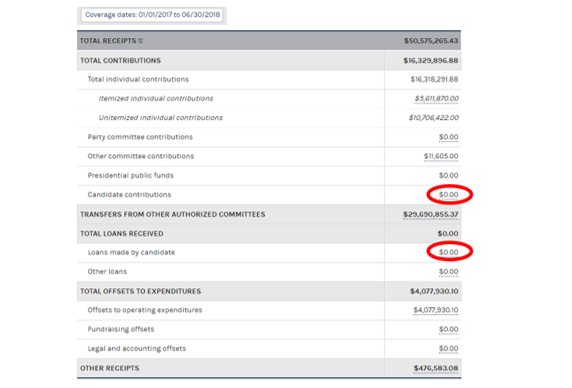Select the Presidential public funds $0.00 value
The height and width of the screenshot is (388, 572).
point(448,175)
